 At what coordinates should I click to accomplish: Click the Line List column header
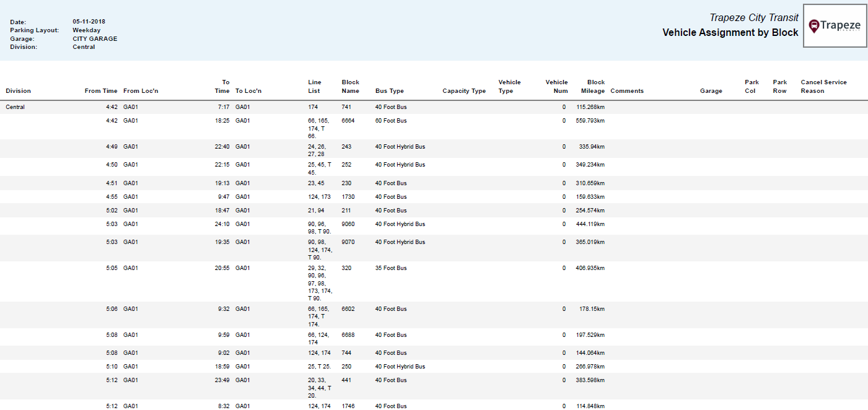[x=314, y=86]
